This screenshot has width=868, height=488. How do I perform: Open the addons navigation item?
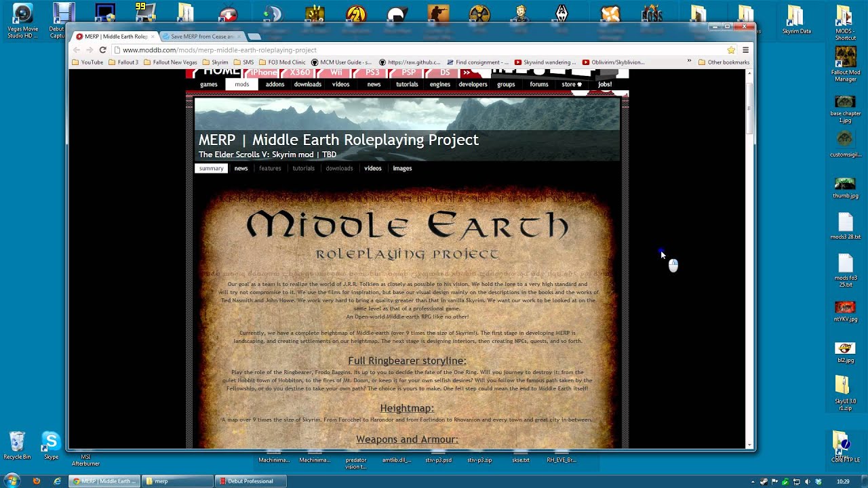click(275, 84)
